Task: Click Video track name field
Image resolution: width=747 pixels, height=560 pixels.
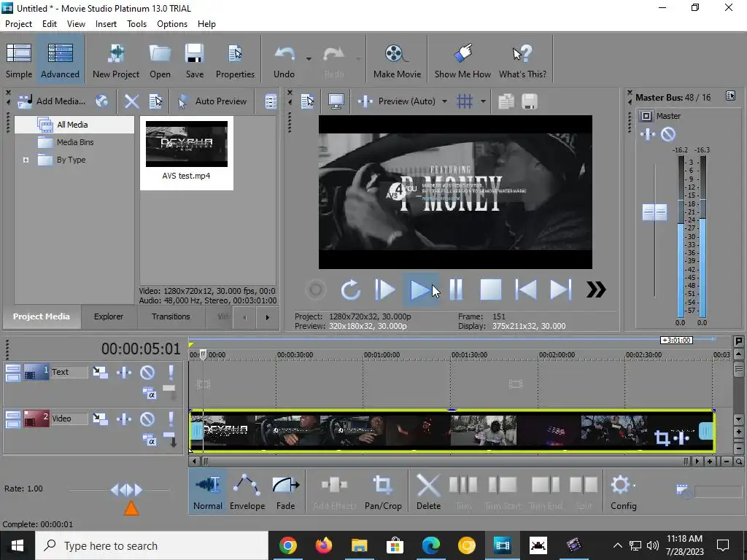Action: (69, 419)
